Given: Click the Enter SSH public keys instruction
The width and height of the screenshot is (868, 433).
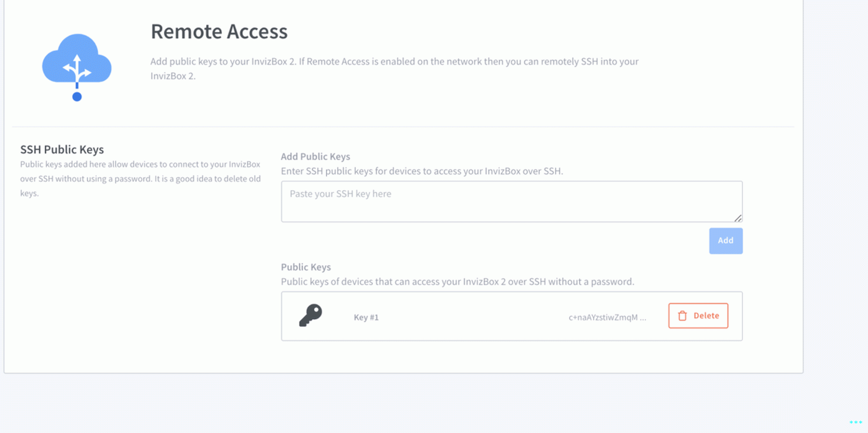Looking at the screenshot, I should tap(422, 171).
